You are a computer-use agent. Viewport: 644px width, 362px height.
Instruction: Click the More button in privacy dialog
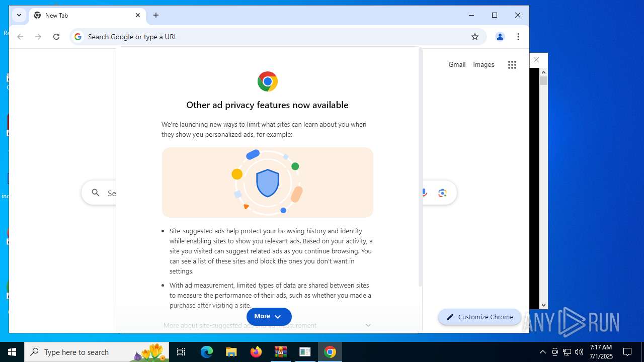(x=269, y=316)
